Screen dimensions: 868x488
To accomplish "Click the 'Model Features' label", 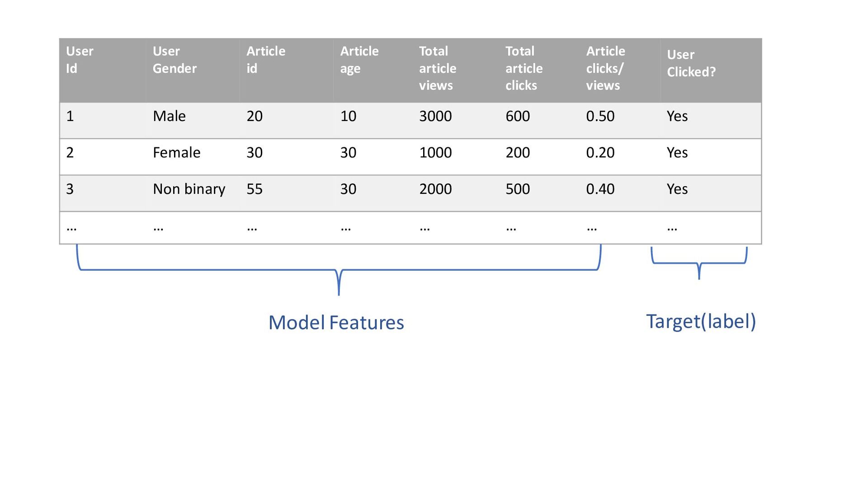I will [x=336, y=323].
